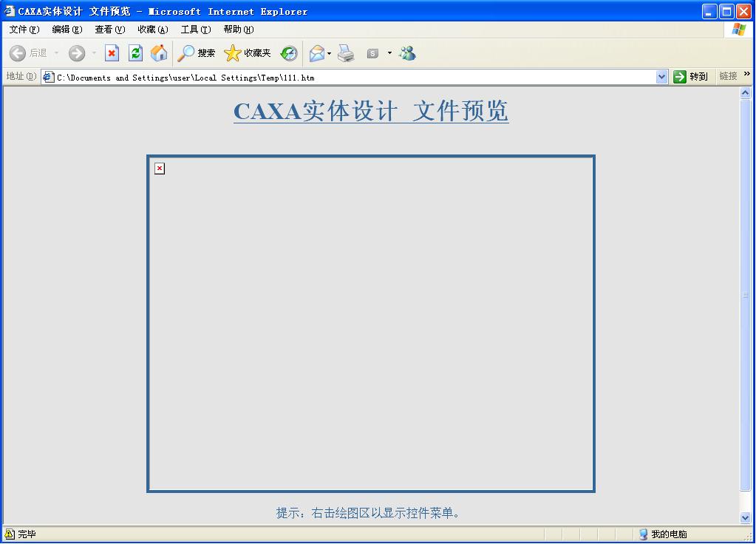This screenshot has height=544, width=756.
Task: Click the scrollbar down arrow
Action: [x=746, y=518]
